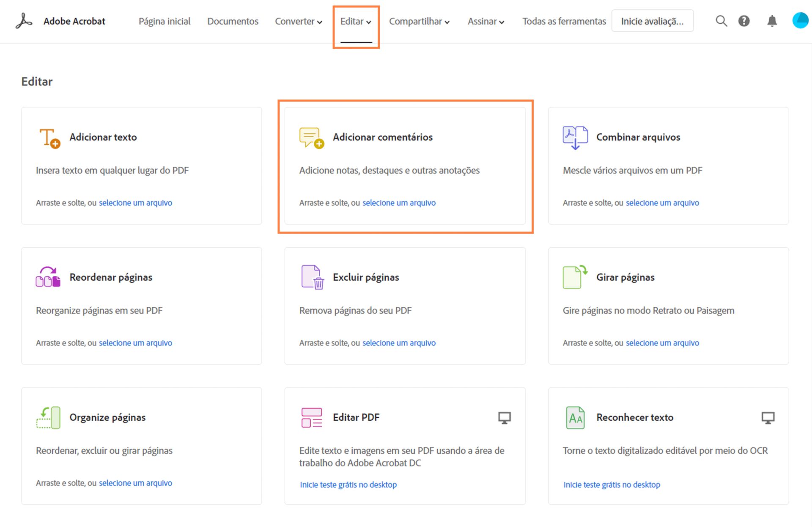
Task: Click the Combinar arquivos card title
Action: pos(638,137)
